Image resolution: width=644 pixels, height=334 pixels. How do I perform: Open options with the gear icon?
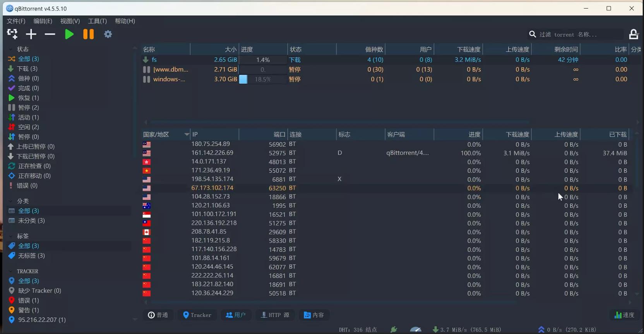pyautogui.click(x=108, y=34)
